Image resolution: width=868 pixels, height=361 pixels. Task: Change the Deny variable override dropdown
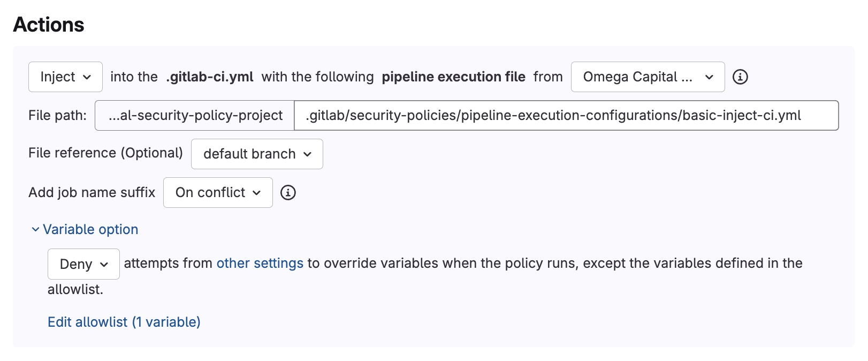coord(83,264)
